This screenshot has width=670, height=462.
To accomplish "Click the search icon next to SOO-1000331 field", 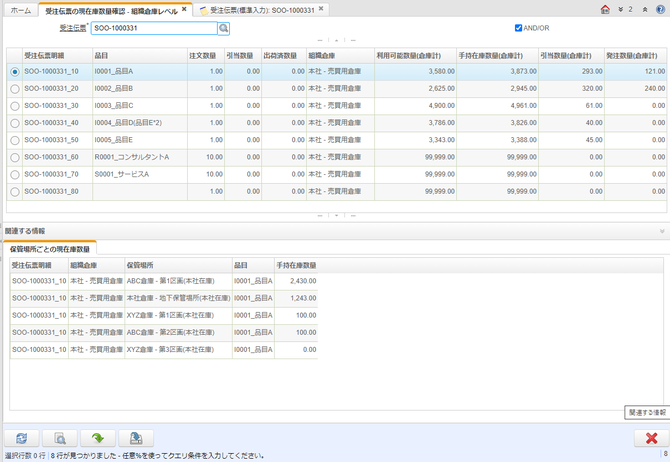I will 223,28.
